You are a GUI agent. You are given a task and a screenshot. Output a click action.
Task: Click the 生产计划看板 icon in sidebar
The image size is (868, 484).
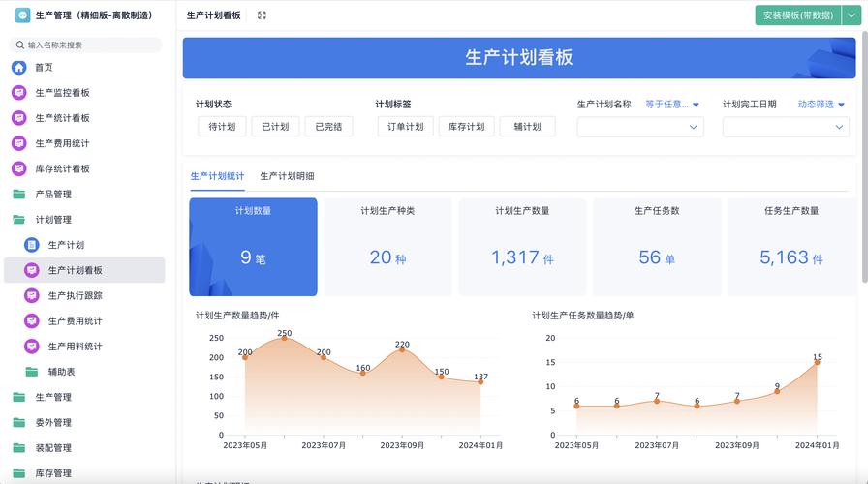(x=32, y=270)
